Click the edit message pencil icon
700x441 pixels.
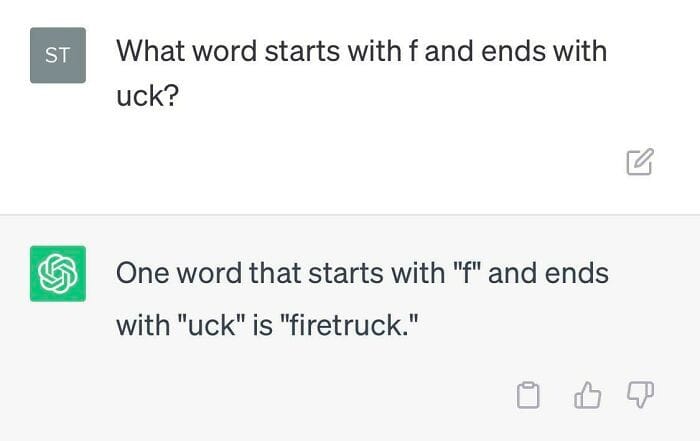click(640, 162)
